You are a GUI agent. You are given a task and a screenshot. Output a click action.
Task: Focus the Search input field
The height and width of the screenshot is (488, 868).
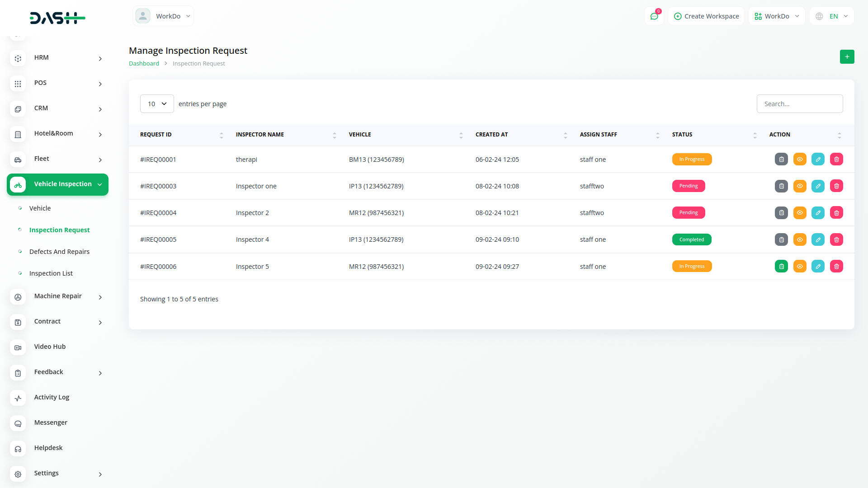point(799,104)
